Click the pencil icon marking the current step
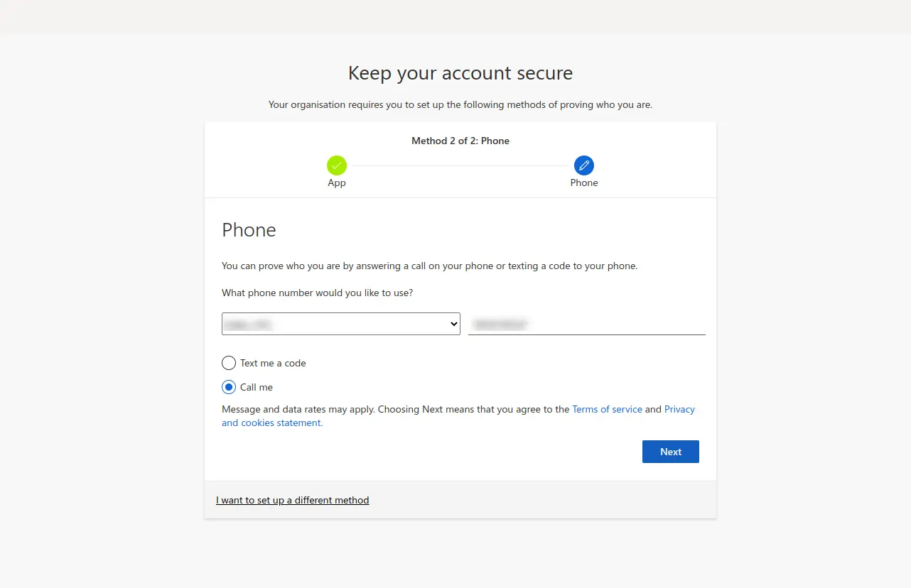The width and height of the screenshot is (911, 588). click(583, 164)
